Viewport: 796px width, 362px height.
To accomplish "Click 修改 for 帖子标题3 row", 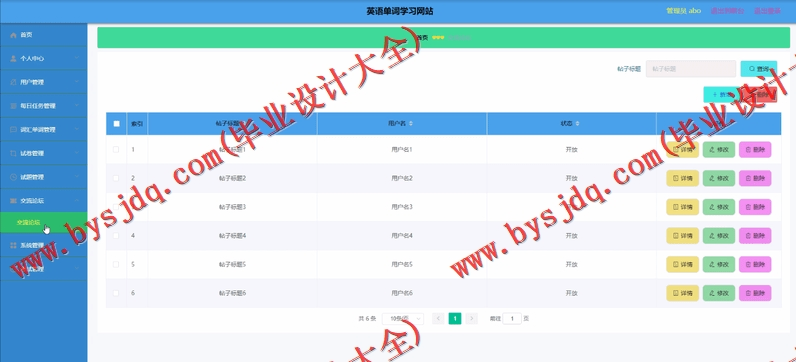I will 719,207.
